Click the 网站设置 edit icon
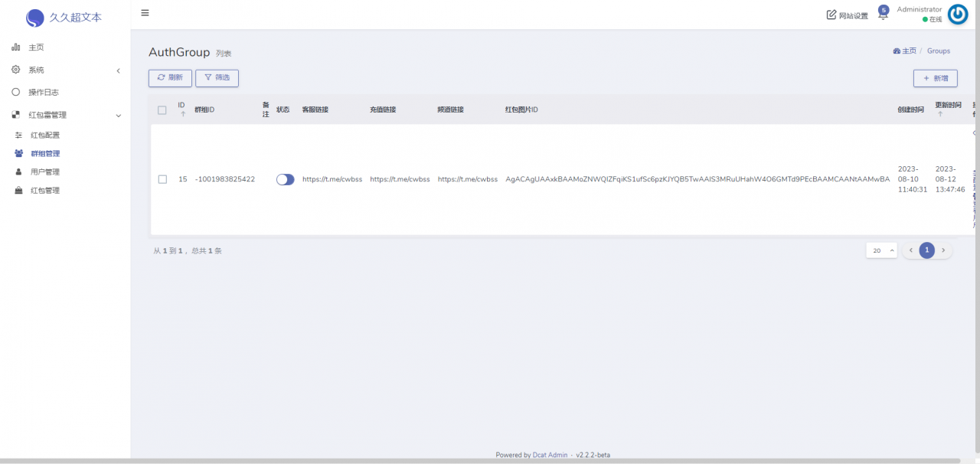 (831, 15)
